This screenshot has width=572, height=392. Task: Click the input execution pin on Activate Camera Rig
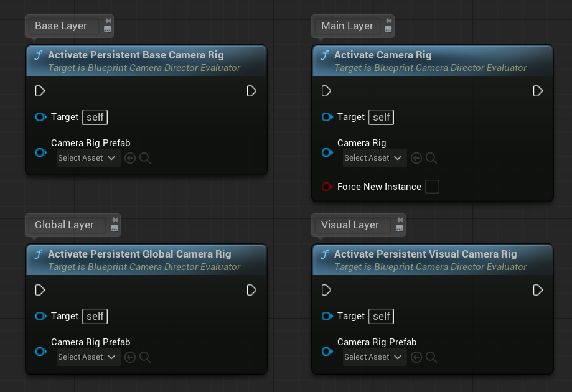tap(326, 91)
